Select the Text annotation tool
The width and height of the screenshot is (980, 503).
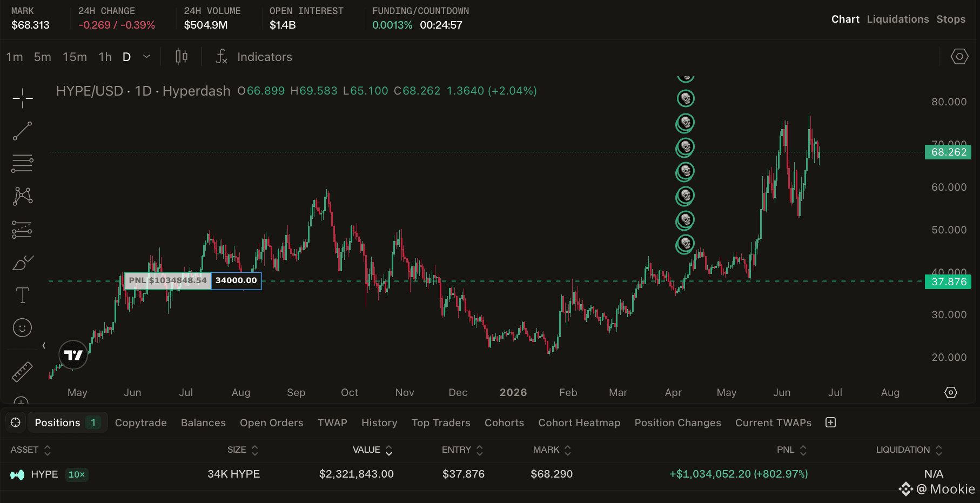click(x=23, y=296)
